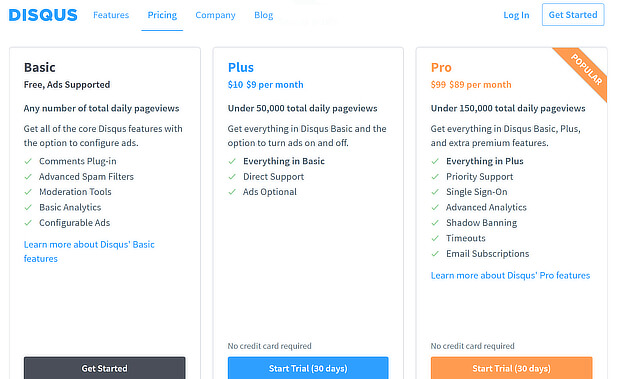Viewport: 620px width, 379px height.
Task: Open Learn more about Disqus' Pro features
Action: [510, 275]
